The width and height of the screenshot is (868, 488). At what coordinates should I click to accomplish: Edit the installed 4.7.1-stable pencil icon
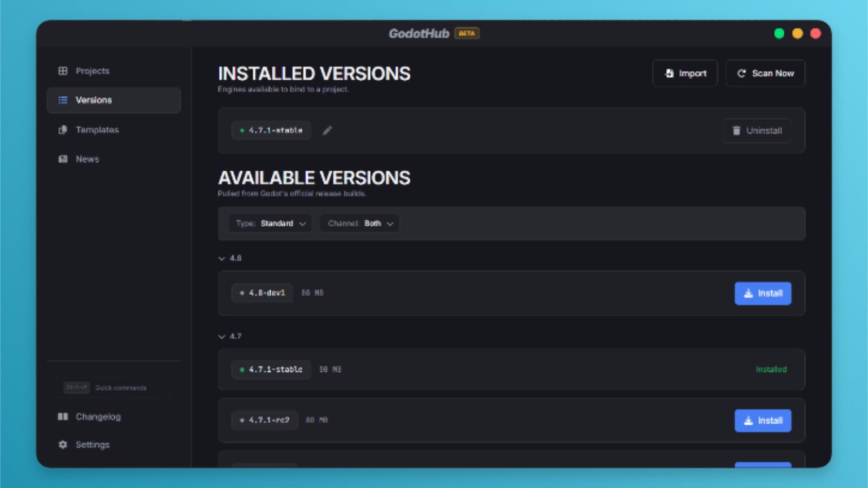[327, 130]
